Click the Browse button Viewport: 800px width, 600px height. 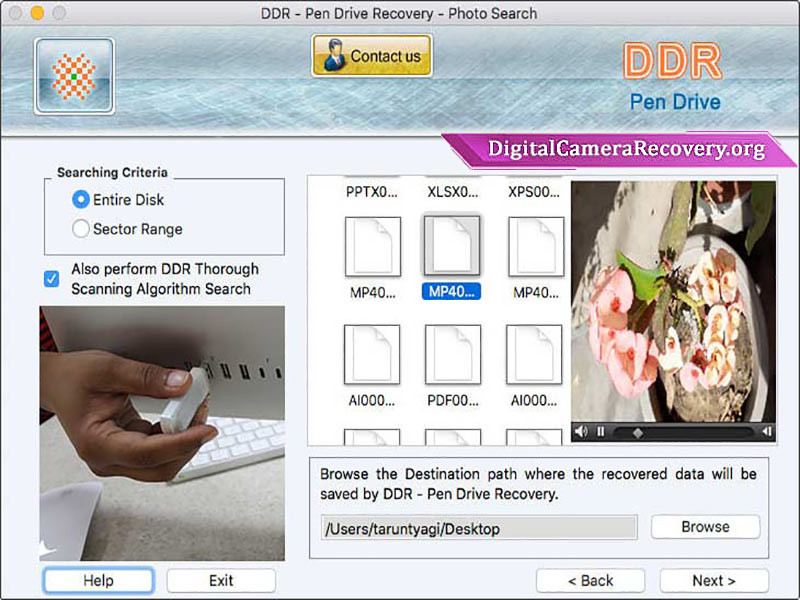coord(705,527)
